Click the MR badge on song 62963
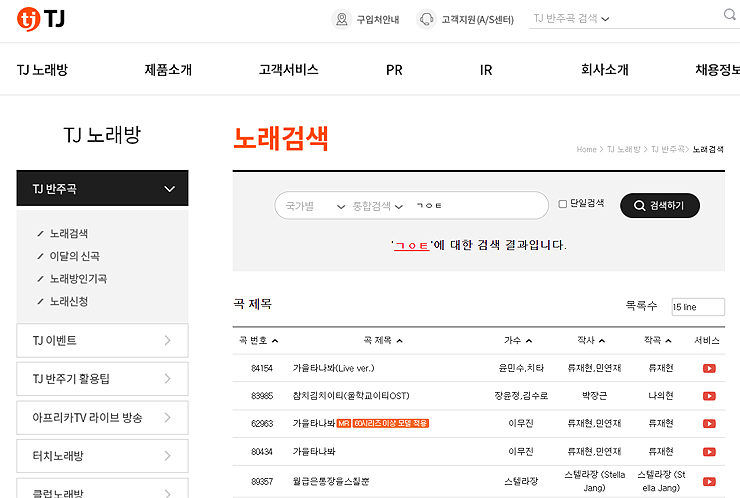 click(x=344, y=423)
